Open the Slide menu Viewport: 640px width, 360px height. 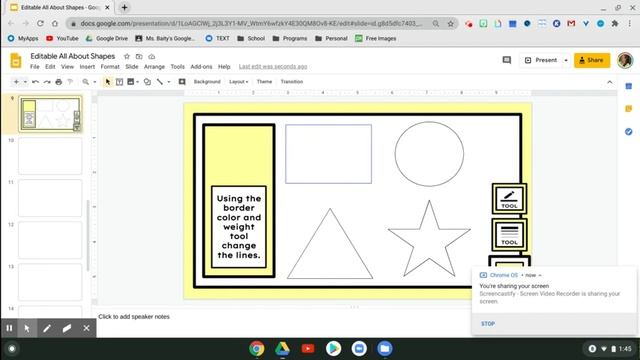click(x=131, y=67)
